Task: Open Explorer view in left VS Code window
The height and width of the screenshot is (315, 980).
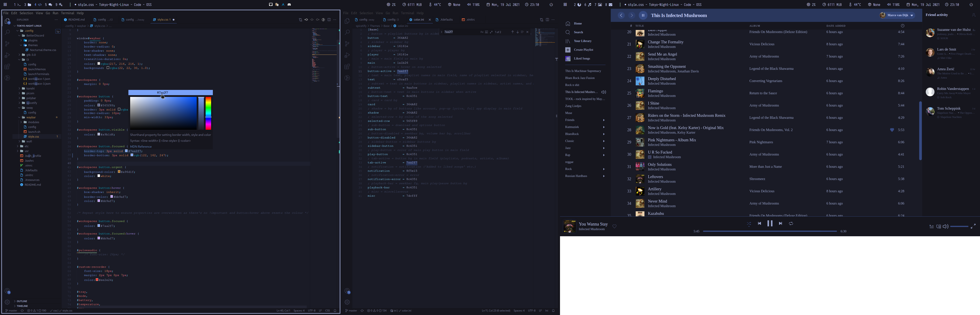Action: 7,21
